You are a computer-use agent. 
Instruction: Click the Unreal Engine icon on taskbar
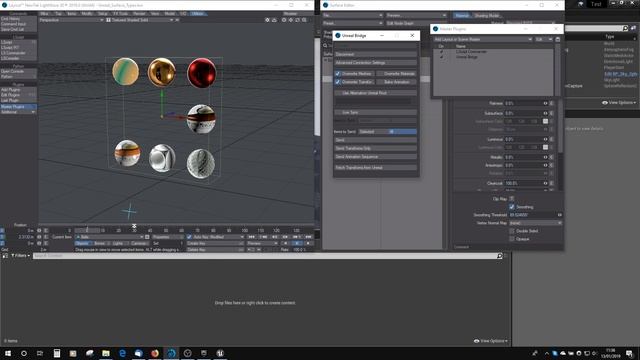tap(220, 353)
